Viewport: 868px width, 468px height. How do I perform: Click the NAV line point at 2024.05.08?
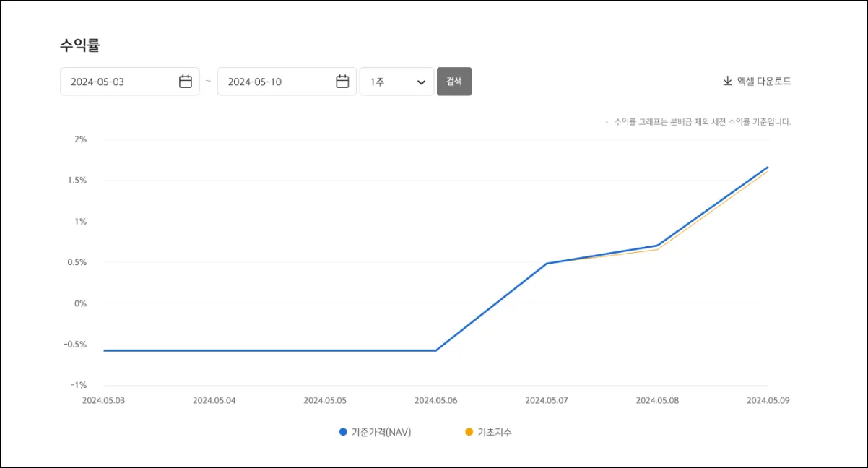click(657, 246)
